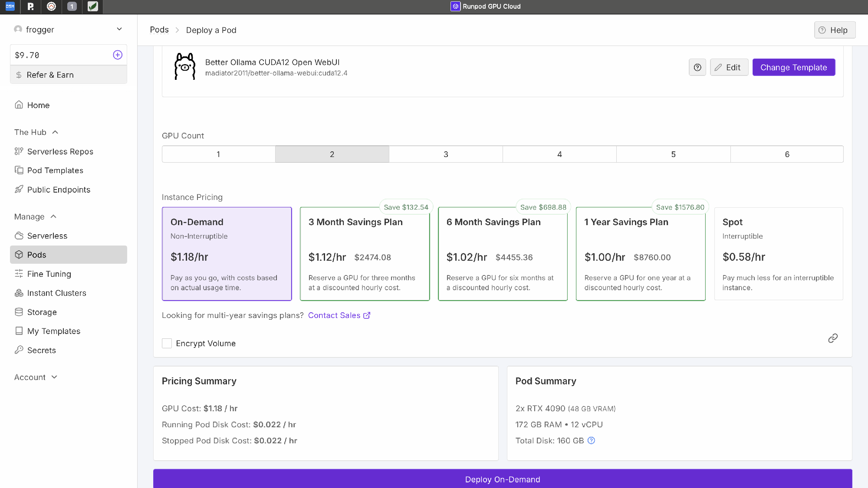Click the add funds plus icon
This screenshot has height=488, width=868.
pyautogui.click(x=118, y=55)
